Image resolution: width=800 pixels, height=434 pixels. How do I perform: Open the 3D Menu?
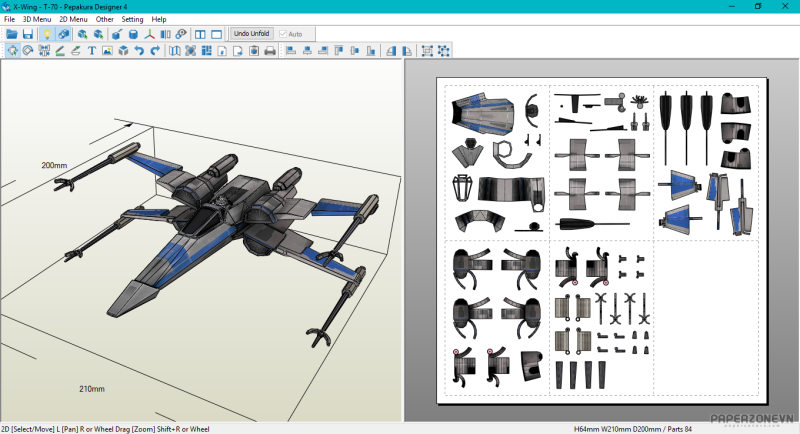pos(37,19)
